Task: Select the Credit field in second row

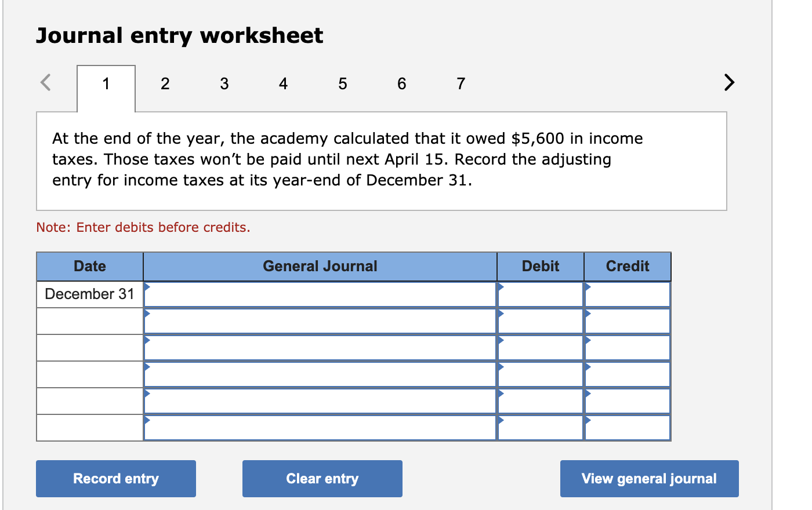Action: [628, 321]
